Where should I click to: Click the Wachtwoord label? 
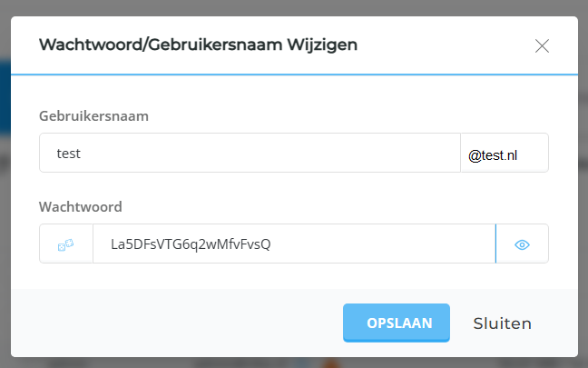[x=81, y=207]
